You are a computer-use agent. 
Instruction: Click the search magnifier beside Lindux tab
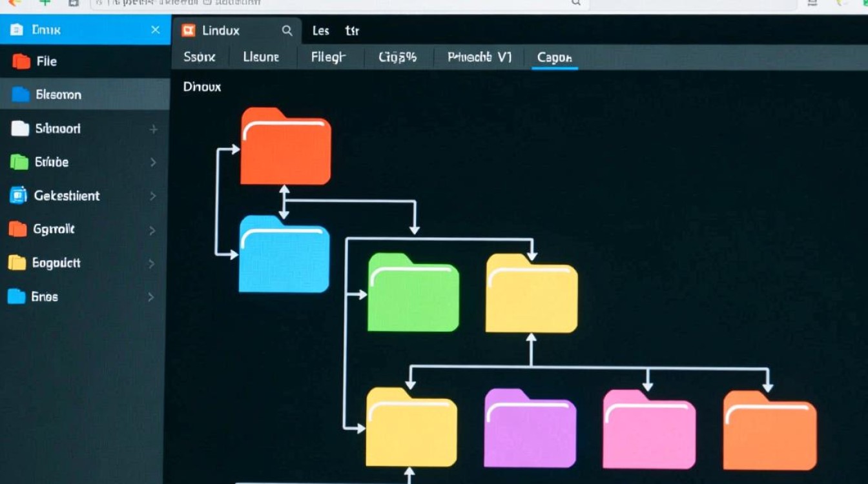(x=287, y=30)
